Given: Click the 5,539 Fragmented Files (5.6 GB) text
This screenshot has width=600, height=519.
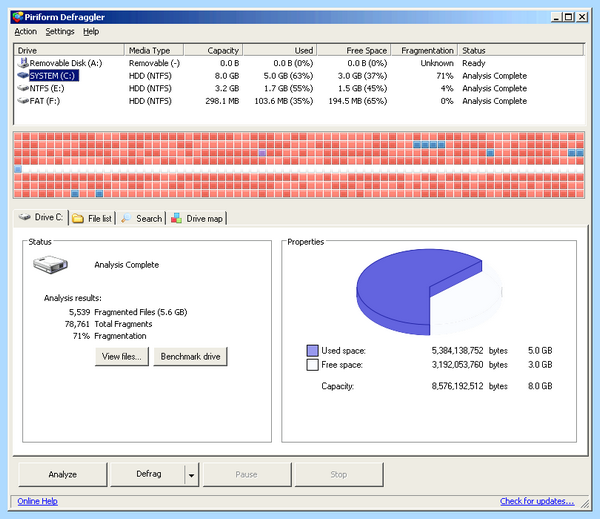Looking at the screenshot, I should click(x=128, y=312).
